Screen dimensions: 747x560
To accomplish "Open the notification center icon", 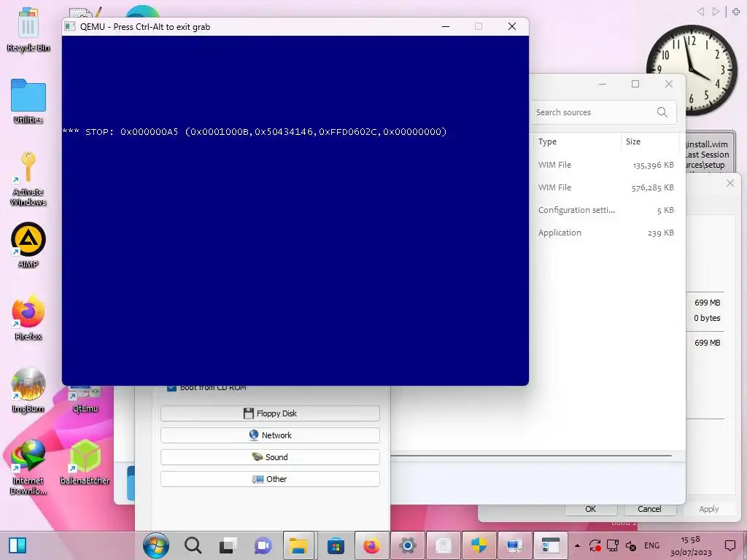I will [729, 545].
